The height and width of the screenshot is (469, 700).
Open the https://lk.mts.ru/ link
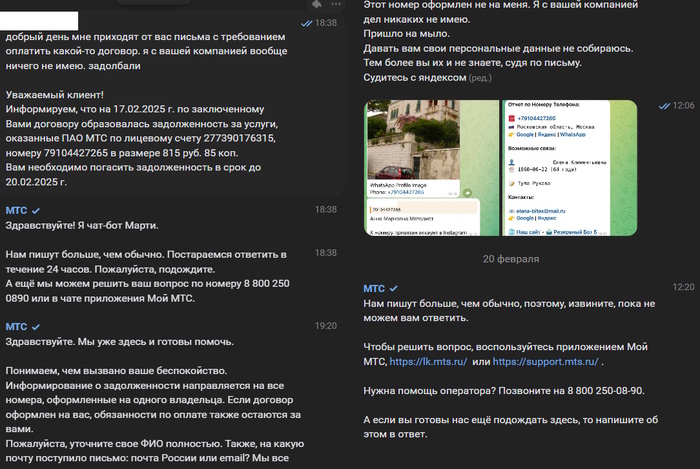tap(428, 361)
